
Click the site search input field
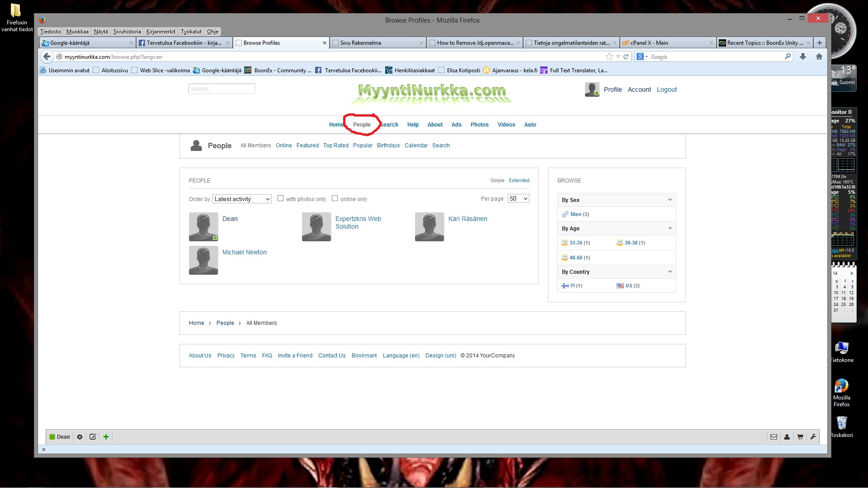(x=222, y=89)
